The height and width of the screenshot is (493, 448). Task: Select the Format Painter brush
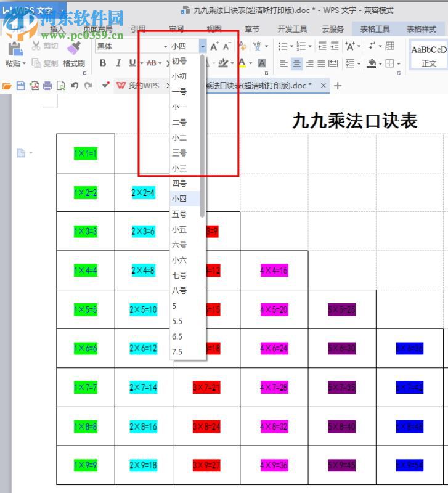click(74, 48)
